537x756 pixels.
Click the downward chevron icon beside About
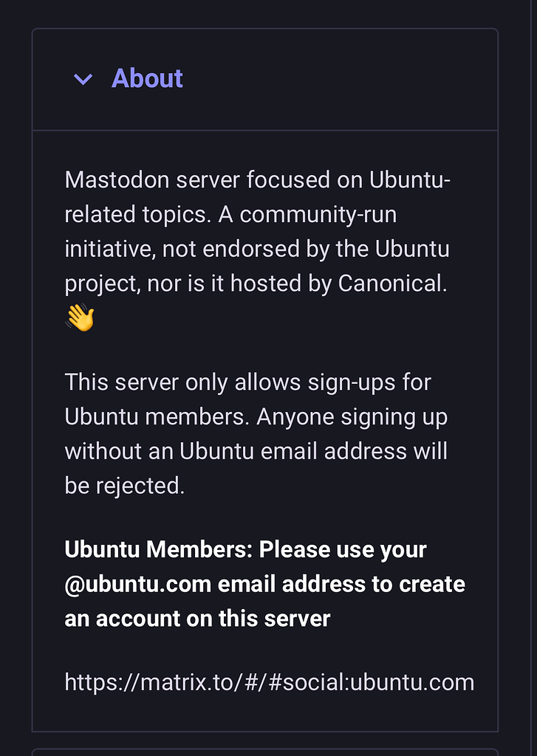pyautogui.click(x=83, y=79)
